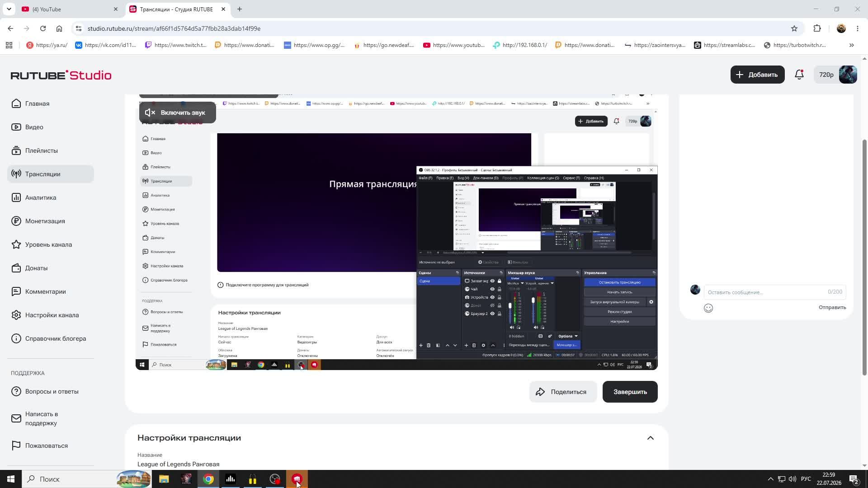The height and width of the screenshot is (488, 868).
Task: Close the (4) YouTube tab
Action: [x=115, y=9]
